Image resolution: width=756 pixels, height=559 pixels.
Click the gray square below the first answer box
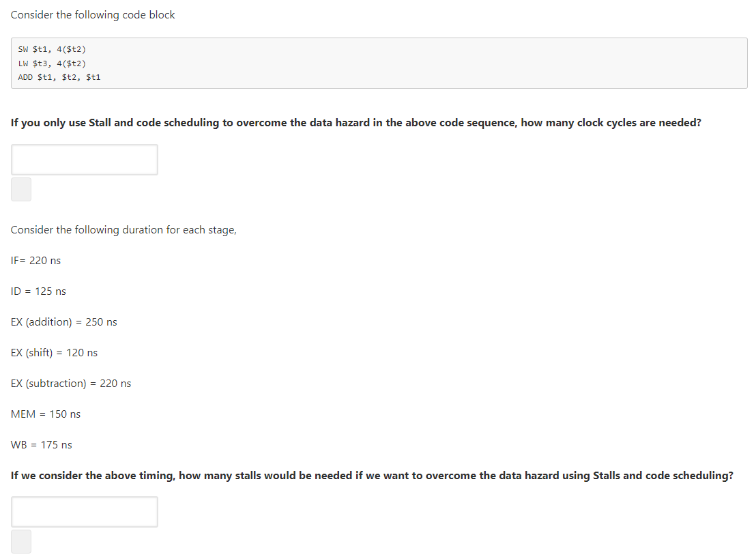(x=21, y=190)
